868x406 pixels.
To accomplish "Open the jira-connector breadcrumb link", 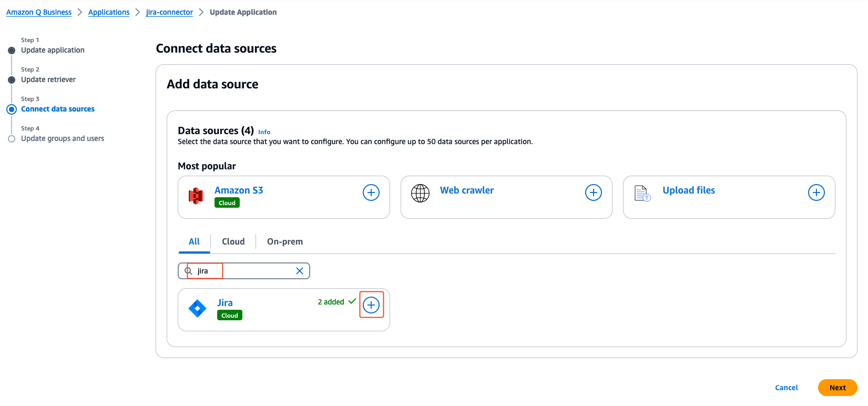I will pos(169,12).
